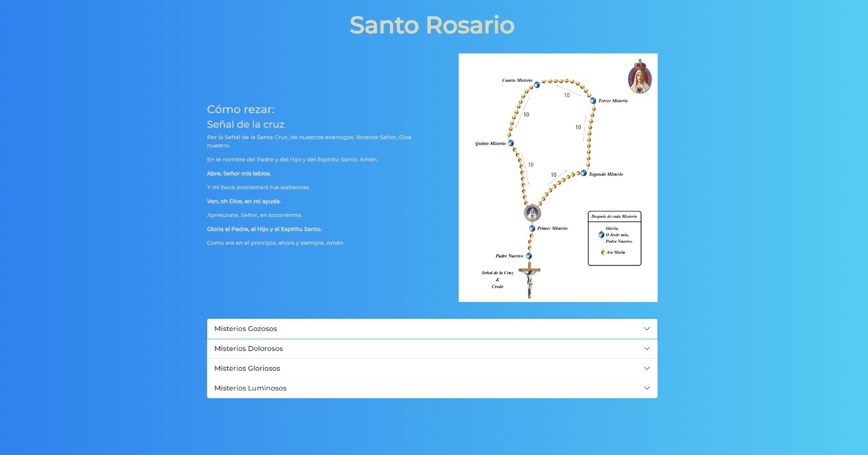Click 'Y mi boca proclamará tus alabanzas.' line
Image resolution: width=868 pixels, height=455 pixels.
click(258, 187)
